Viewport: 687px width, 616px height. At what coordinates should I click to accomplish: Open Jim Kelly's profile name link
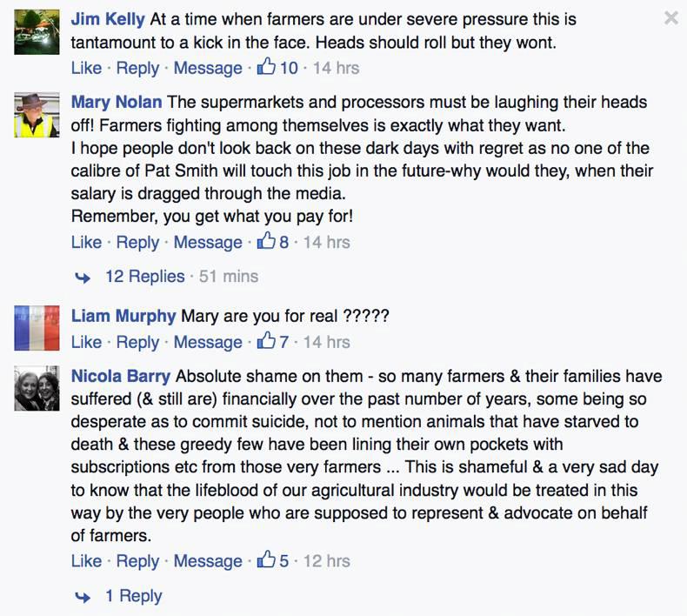[108, 18]
